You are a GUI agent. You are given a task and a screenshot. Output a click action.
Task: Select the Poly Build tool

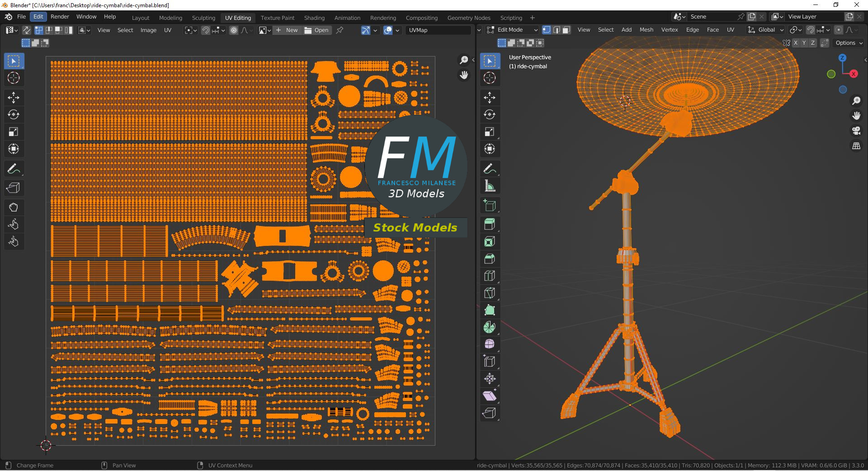coord(490,311)
